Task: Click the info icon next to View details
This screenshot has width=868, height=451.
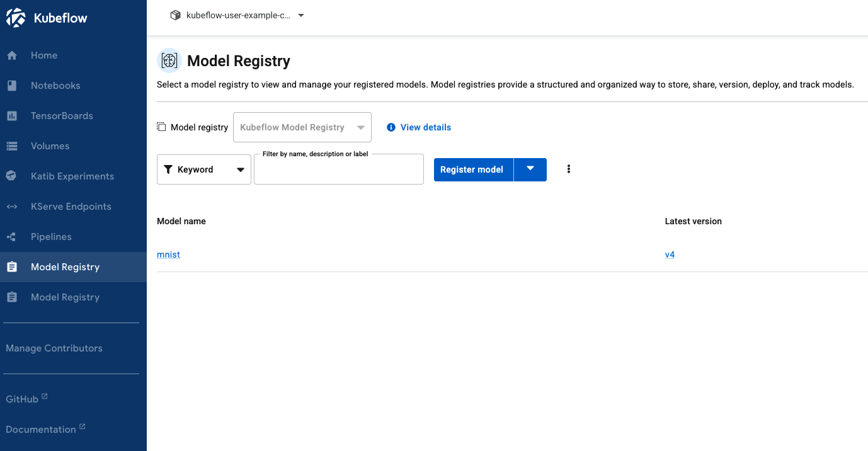Action: pyautogui.click(x=392, y=127)
